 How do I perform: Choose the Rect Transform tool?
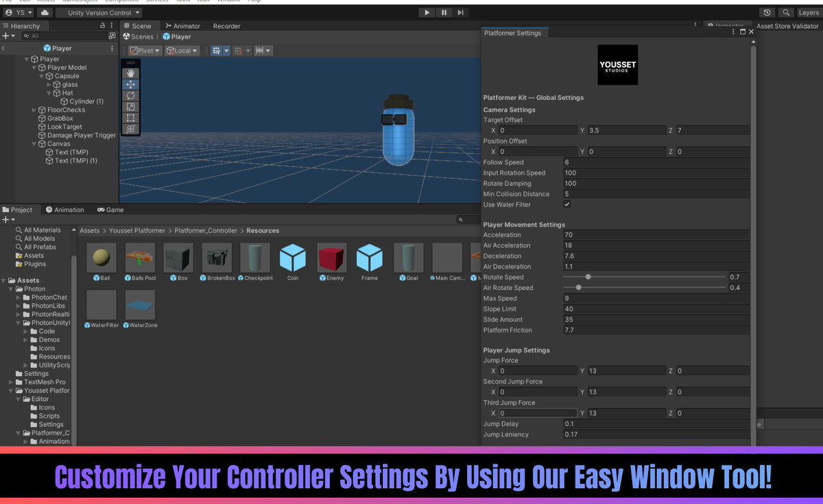coord(130,117)
